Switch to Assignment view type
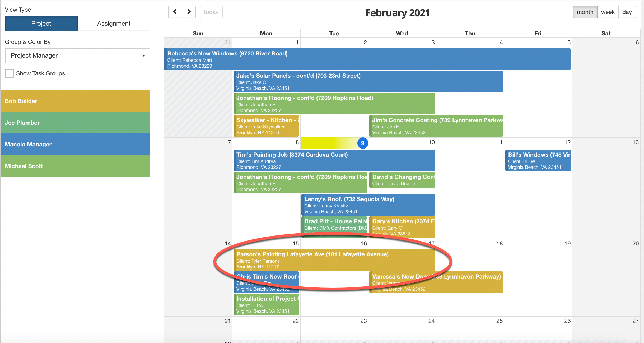Screen dimensions: 644x343 click(113, 24)
